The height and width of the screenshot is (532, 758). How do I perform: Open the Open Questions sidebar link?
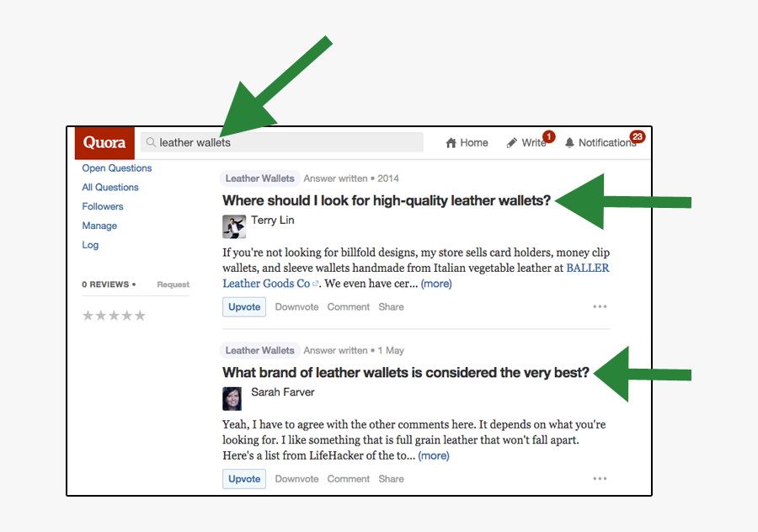click(x=116, y=168)
